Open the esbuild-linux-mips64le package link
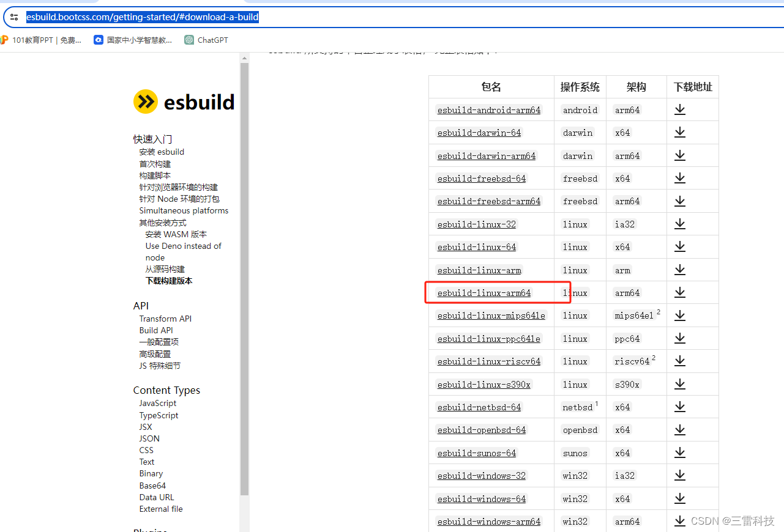Viewport: 784px width, 532px height. [x=491, y=316]
